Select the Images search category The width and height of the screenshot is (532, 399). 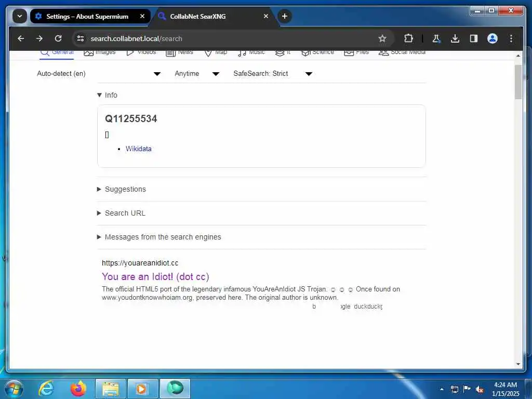pos(100,52)
